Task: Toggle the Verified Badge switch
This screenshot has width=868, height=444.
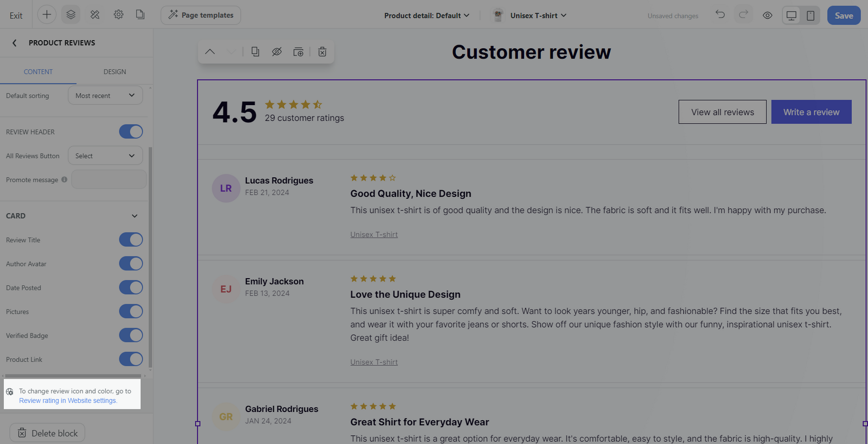Action: click(x=131, y=335)
